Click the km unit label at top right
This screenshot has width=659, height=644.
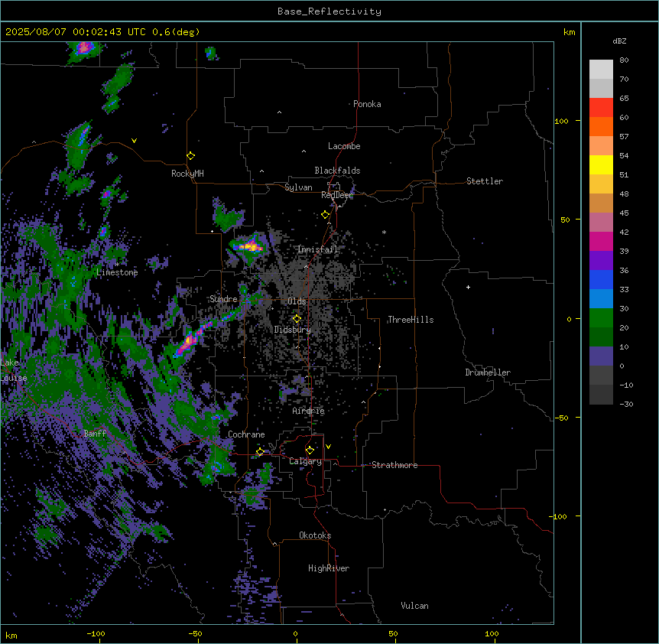tap(569, 32)
